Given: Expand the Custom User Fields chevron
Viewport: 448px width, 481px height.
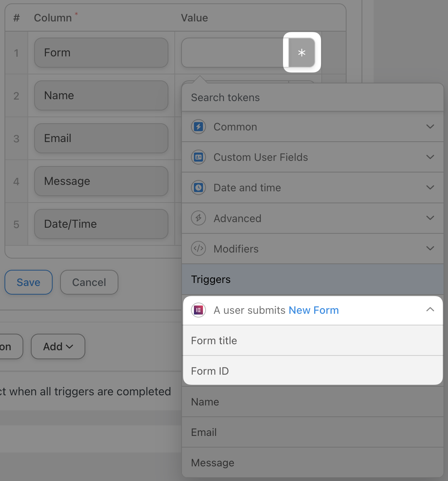Looking at the screenshot, I should (430, 157).
